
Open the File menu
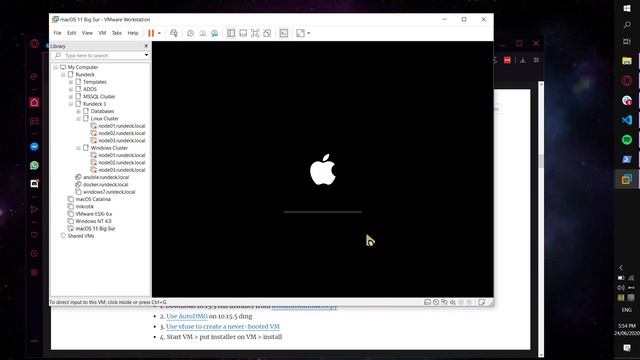(57, 33)
